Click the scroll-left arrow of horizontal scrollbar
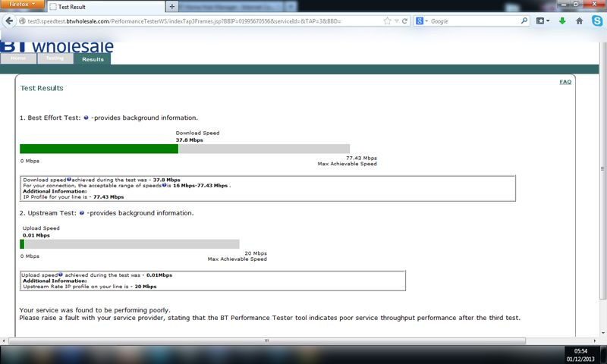 [4, 340]
